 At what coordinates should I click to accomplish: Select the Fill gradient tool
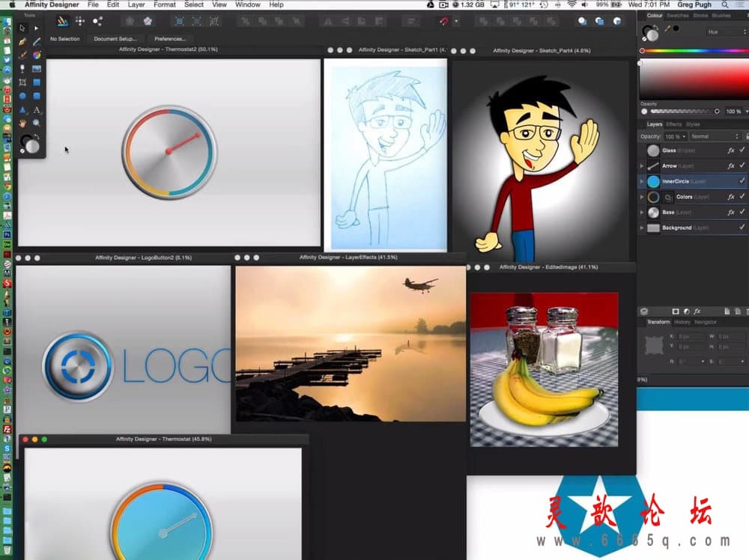coord(36,55)
